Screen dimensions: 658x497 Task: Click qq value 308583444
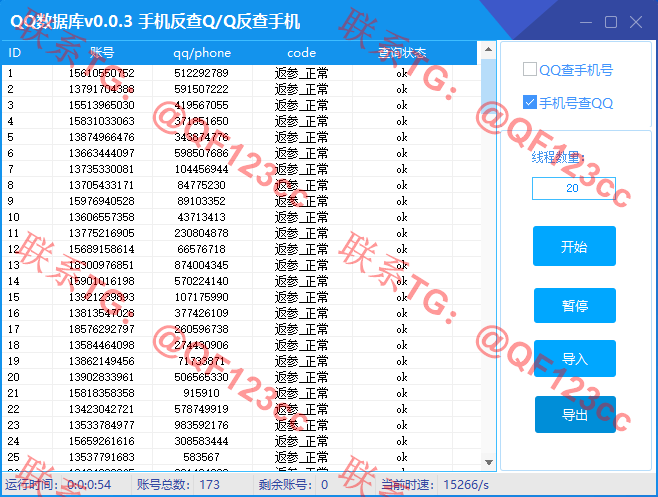tap(201, 441)
